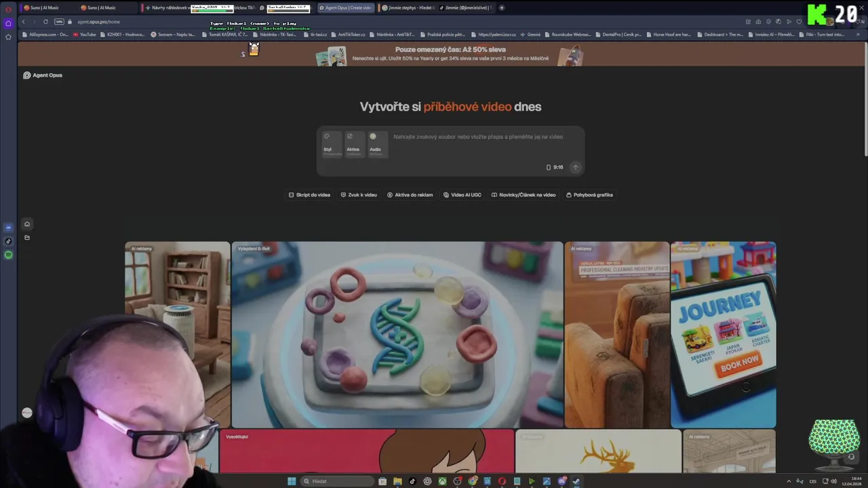This screenshot has height=488, width=868.
Task: Open DentalPro bookmark
Action: pos(619,35)
